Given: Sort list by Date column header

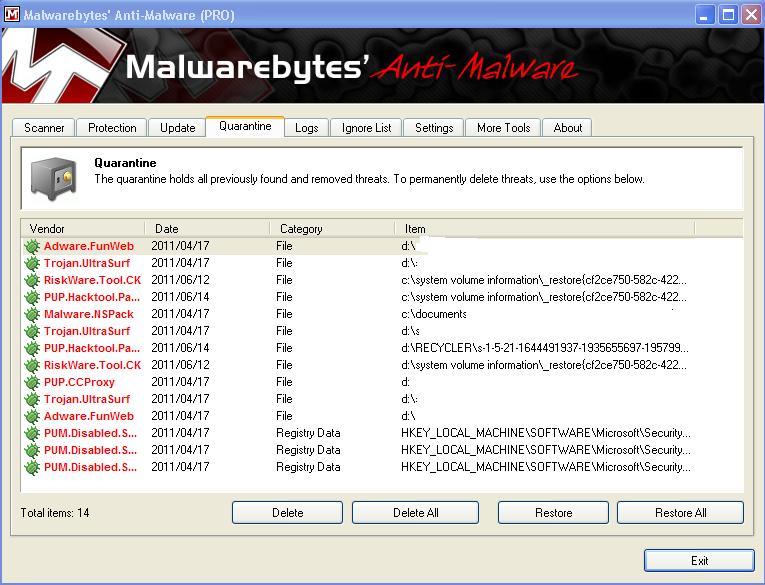Looking at the screenshot, I should pos(207,229).
